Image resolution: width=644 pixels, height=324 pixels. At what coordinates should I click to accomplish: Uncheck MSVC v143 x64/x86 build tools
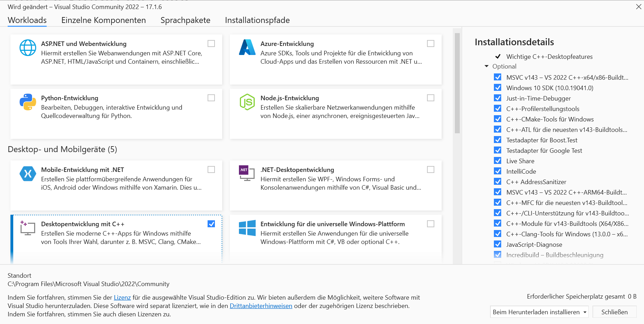[498, 77]
